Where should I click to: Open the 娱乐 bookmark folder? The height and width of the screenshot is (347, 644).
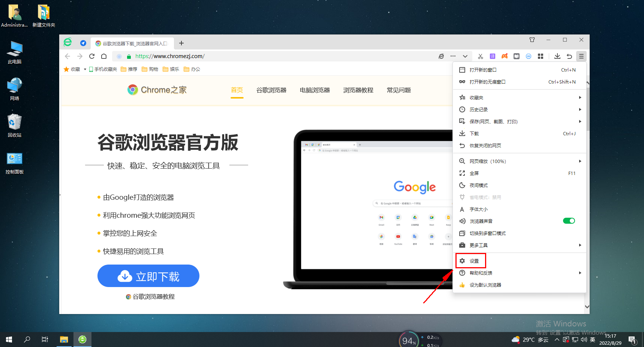pyautogui.click(x=171, y=69)
